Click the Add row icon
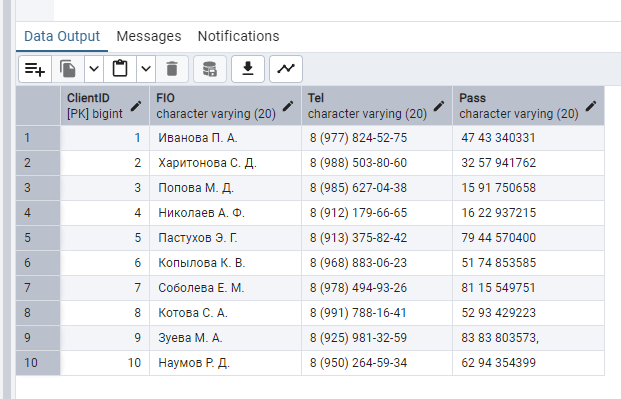Viewport: 621px width, 399px height. [x=35, y=69]
